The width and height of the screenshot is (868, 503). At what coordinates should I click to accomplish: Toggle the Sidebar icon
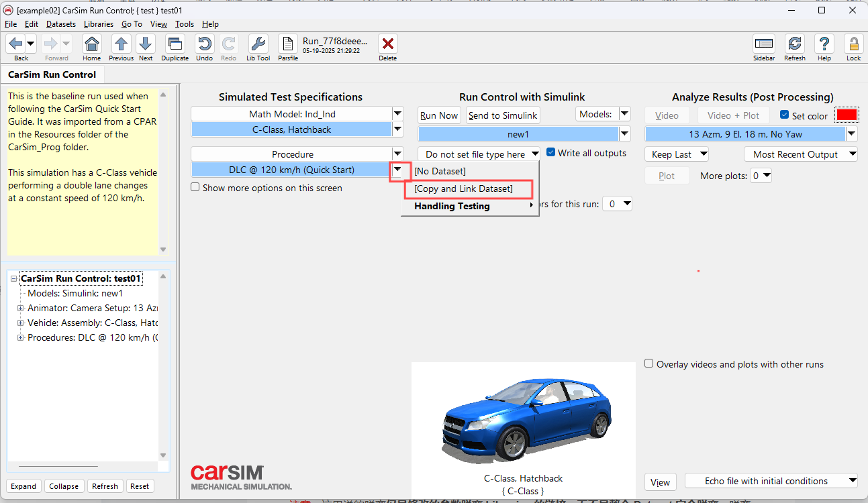tap(764, 44)
